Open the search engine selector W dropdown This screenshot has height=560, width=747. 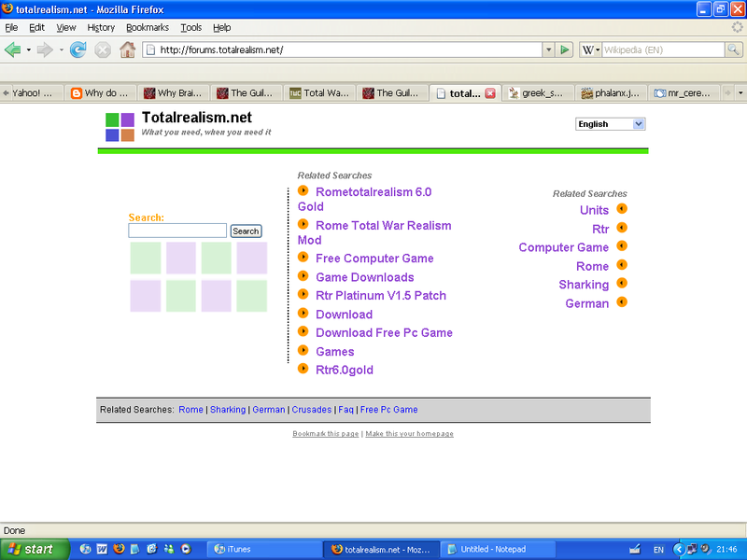pos(591,49)
